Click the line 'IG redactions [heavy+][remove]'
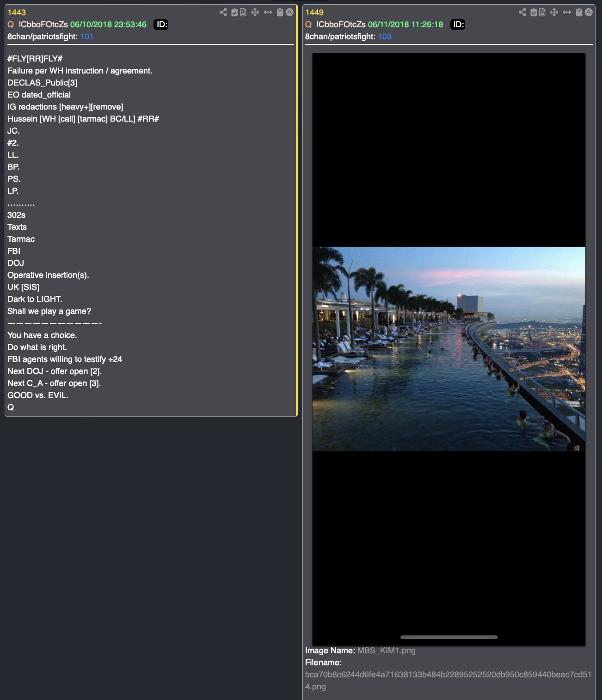602x700 pixels. (65, 107)
